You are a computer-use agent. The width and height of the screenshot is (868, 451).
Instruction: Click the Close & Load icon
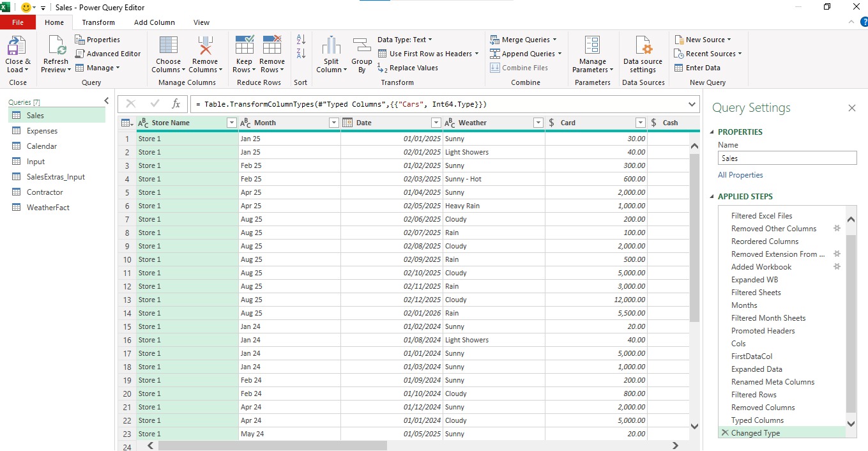pos(17,46)
